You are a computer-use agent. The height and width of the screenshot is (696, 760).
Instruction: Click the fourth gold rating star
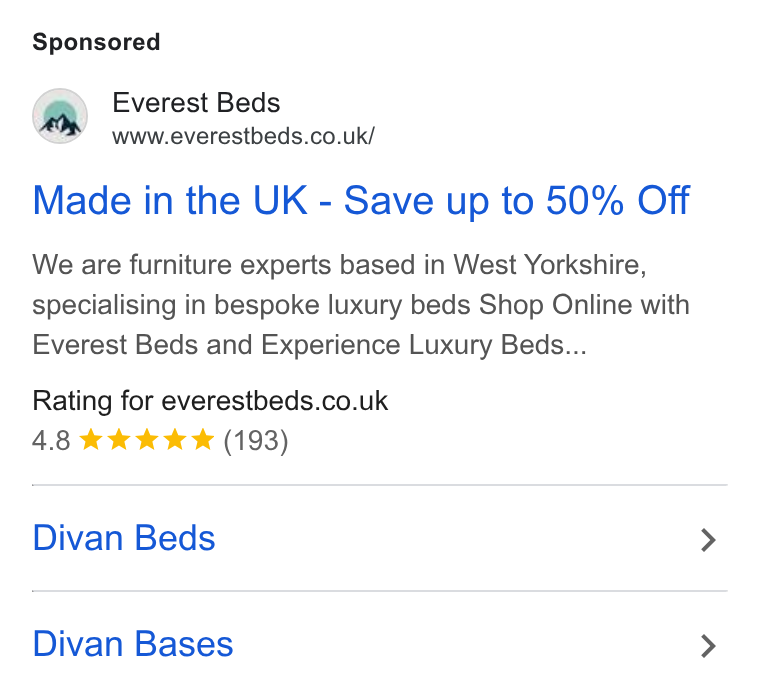(x=175, y=440)
